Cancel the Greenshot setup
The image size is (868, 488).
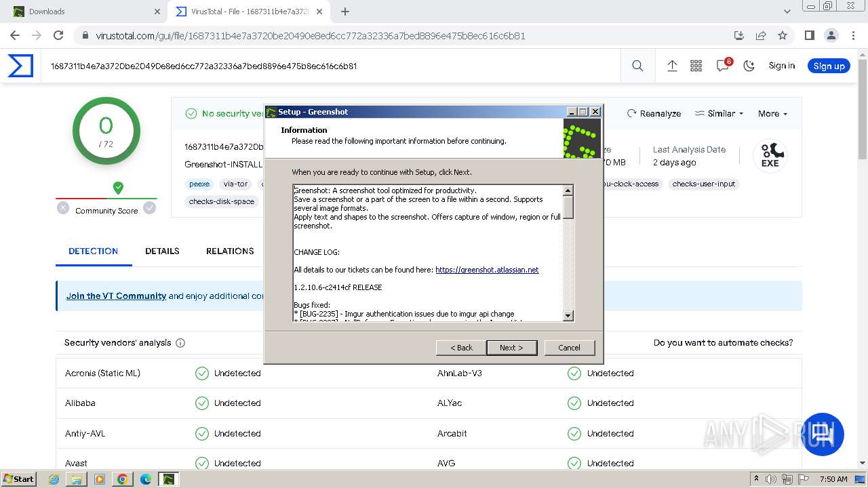569,348
